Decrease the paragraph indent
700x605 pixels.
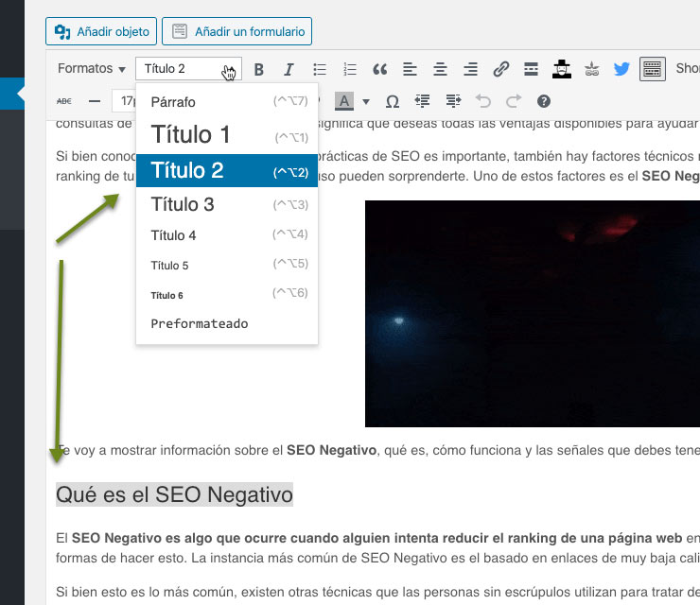[422, 101]
